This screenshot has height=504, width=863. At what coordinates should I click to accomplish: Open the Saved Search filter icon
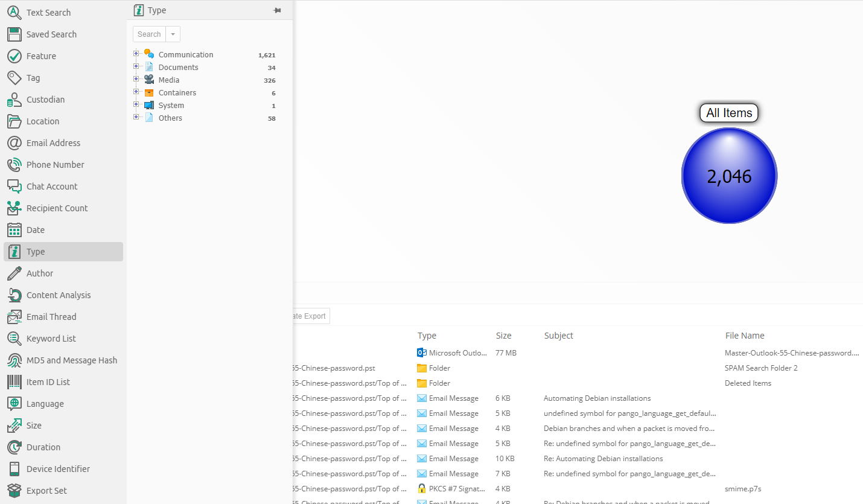coord(14,34)
